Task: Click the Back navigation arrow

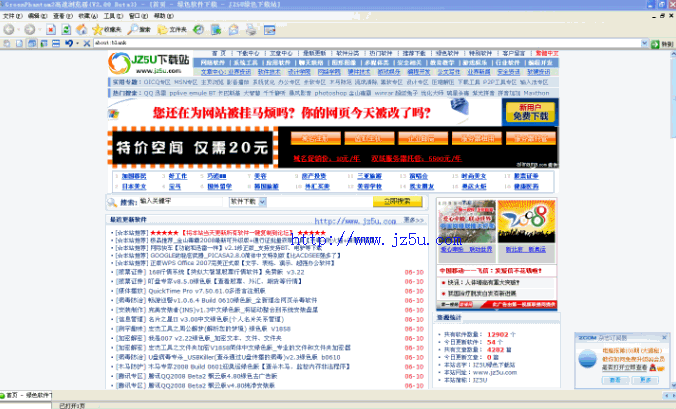Action: tap(9, 29)
